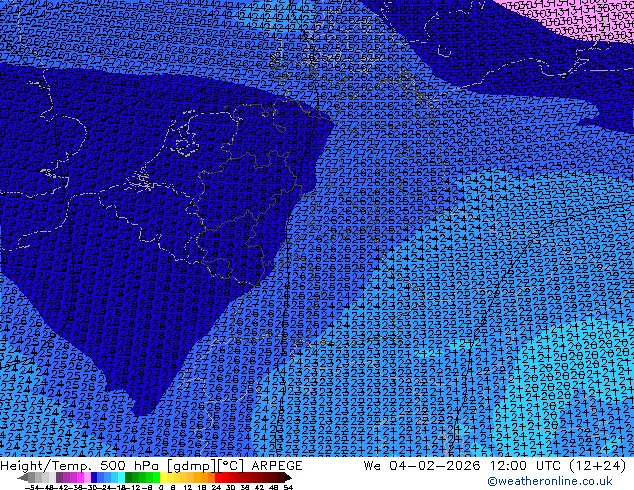Screen dimensions: 634x490
Task: Click the dark blue swatch right of -30
Action: (x=94, y=477)
